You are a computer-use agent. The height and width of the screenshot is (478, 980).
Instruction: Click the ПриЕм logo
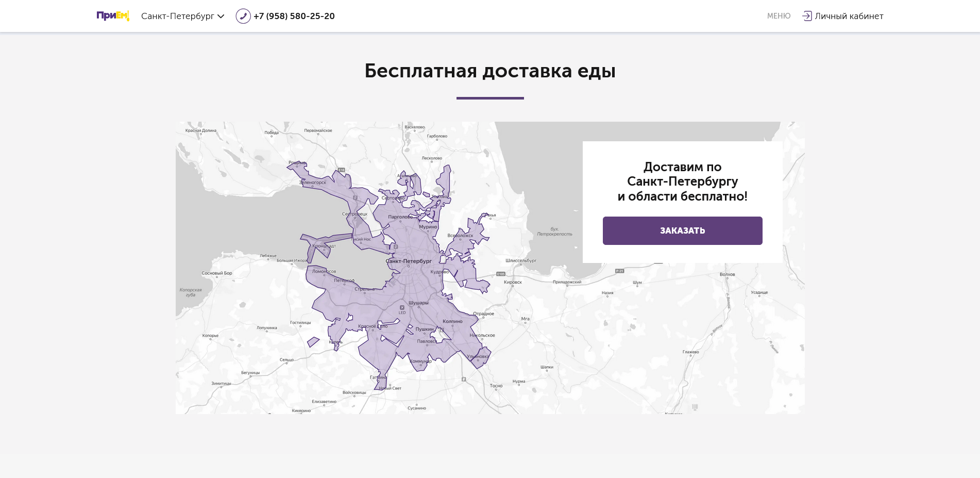click(x=113, y=15)
